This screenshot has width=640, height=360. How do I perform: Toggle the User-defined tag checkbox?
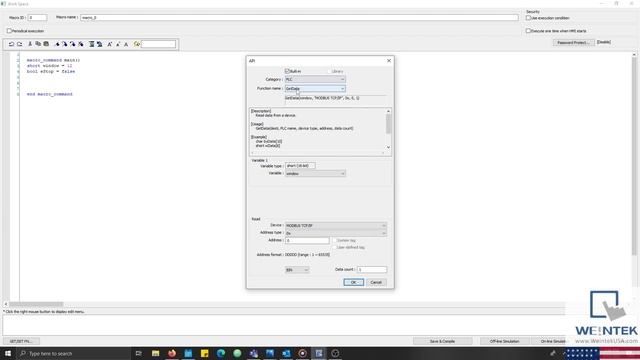coord(334,247)
